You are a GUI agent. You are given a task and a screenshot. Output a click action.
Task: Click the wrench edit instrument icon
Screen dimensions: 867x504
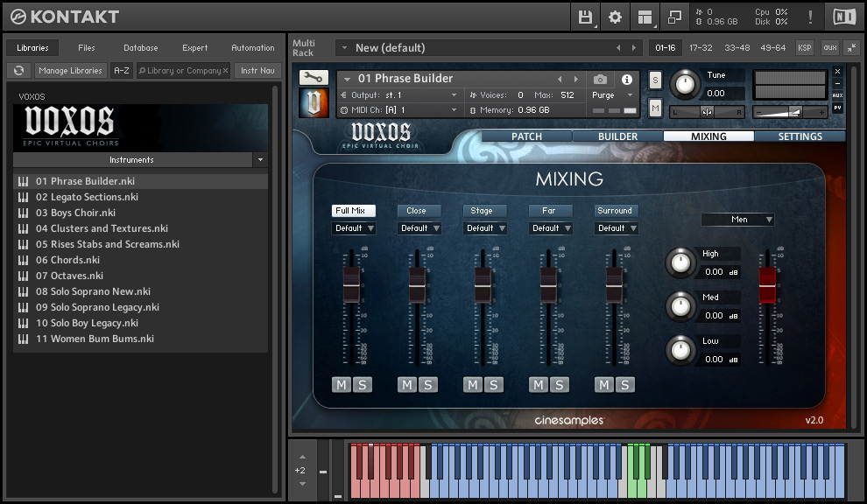[x=314, y=78]
